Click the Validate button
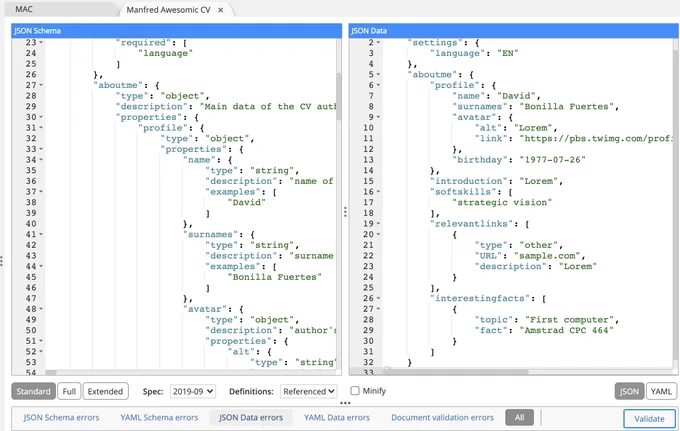 [649, 418]
